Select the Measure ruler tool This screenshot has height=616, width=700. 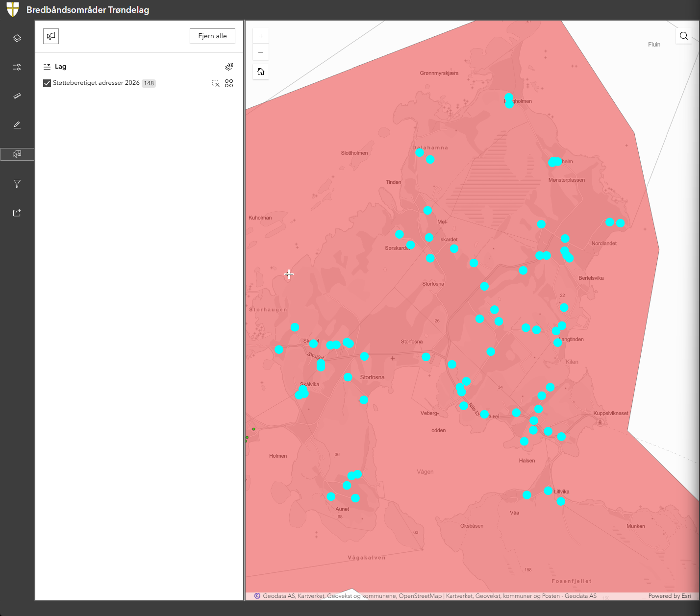17,96
